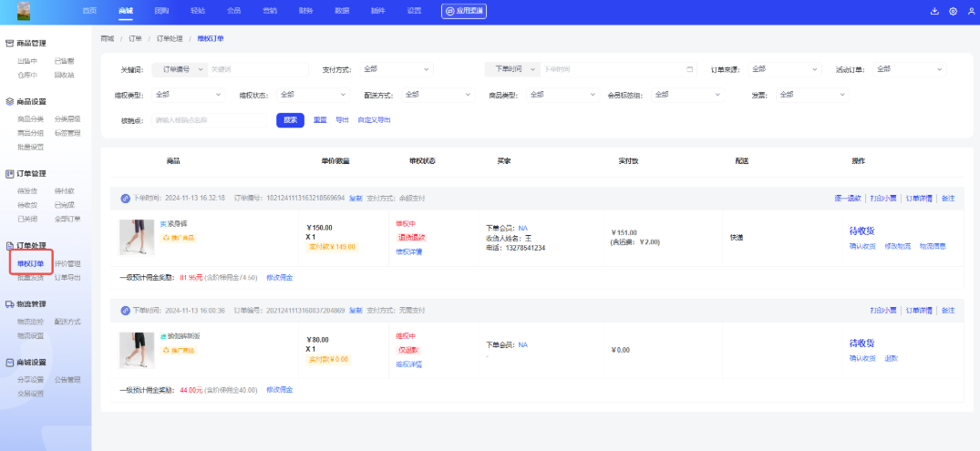Click the 订单管理 section icon
Screen dimensions: 980x451
[x=9, y=173]
